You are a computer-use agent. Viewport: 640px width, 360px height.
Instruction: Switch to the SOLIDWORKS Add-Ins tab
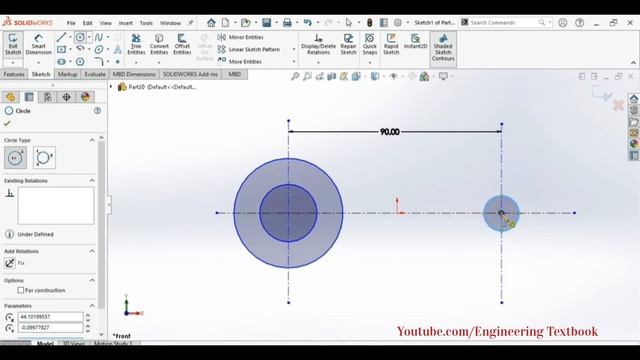pos(190,74)
